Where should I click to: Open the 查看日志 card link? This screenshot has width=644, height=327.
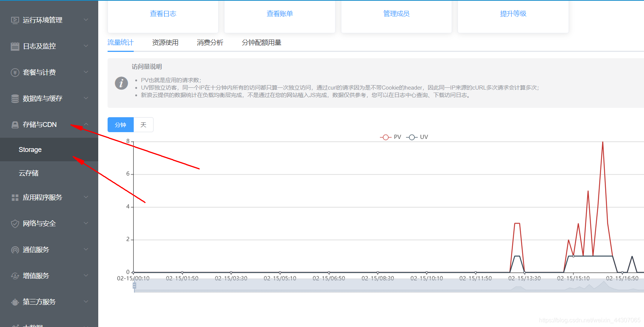coord(163,14)
